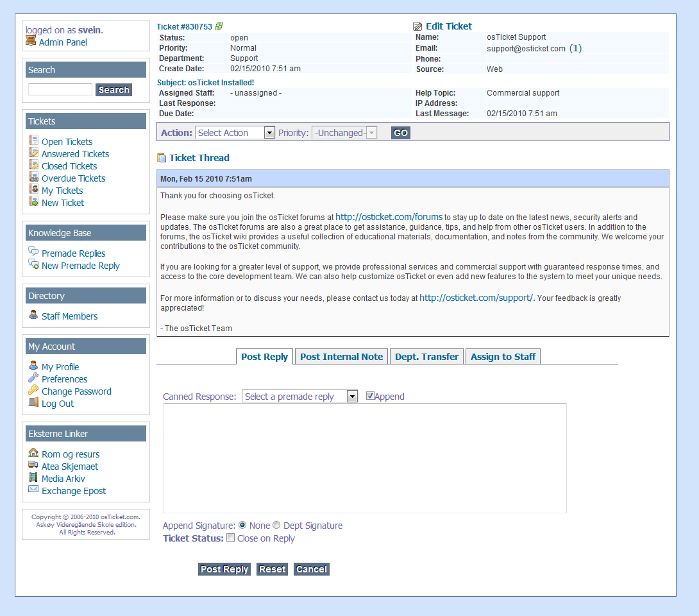Switch to the Post Internal Note tab
This screenshot has height=616, width=699.
coord(341,357)
